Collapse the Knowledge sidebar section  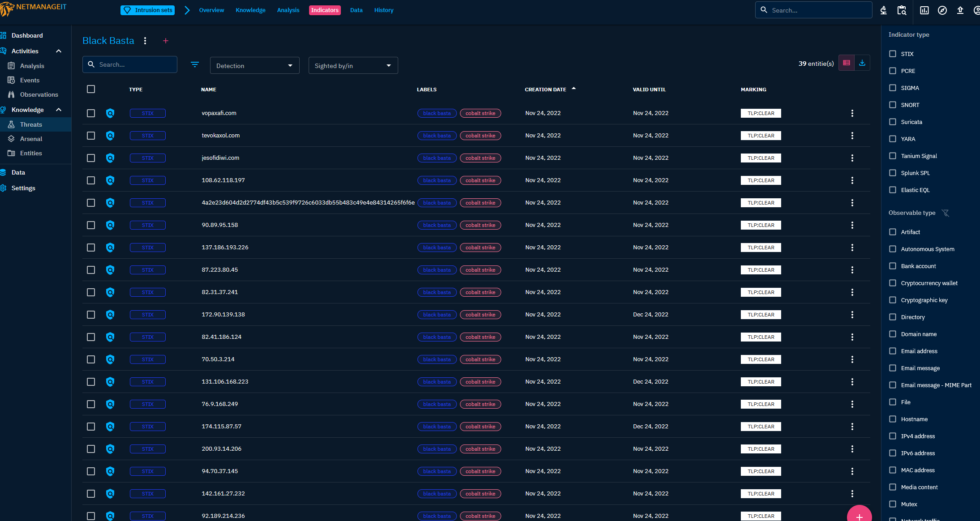(59, 110)
